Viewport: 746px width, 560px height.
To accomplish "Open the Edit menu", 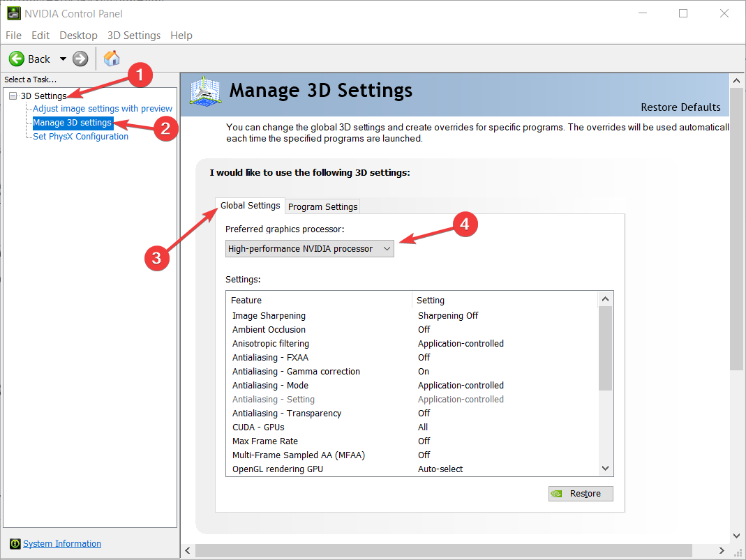I will click(40, 36).
